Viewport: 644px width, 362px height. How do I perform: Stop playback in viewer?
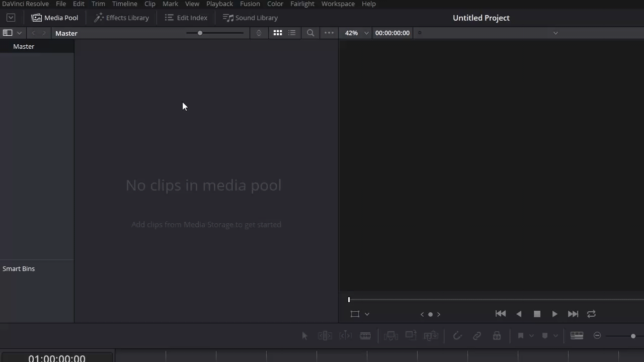coord(537,314)
